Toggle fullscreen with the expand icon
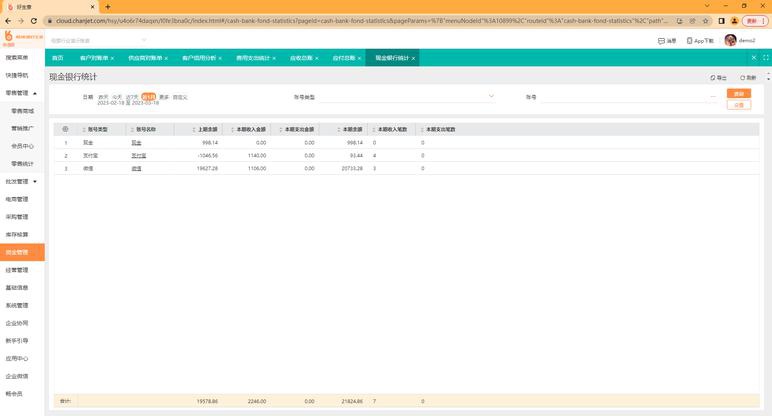This screenshot has width=772, height=416. pos(766,58)
